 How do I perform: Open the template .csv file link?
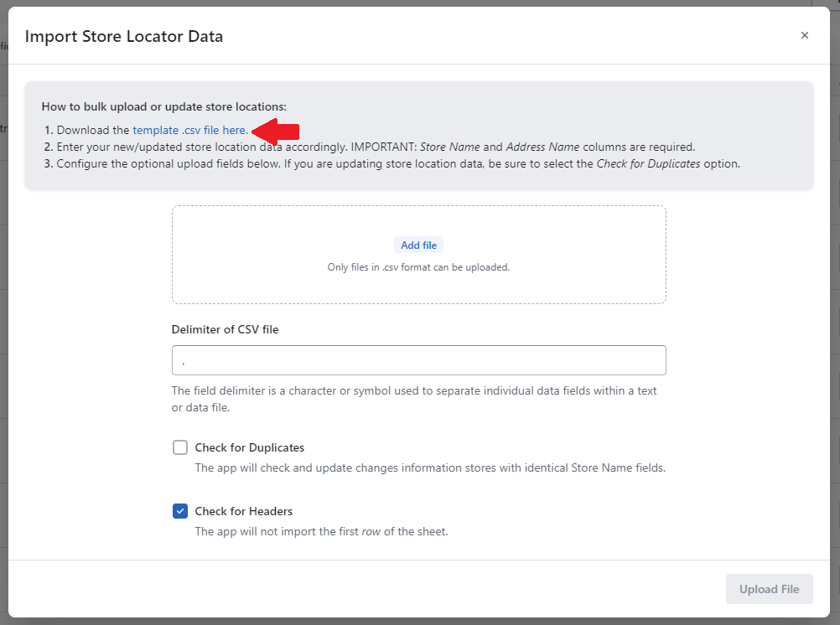click(189, 130)
